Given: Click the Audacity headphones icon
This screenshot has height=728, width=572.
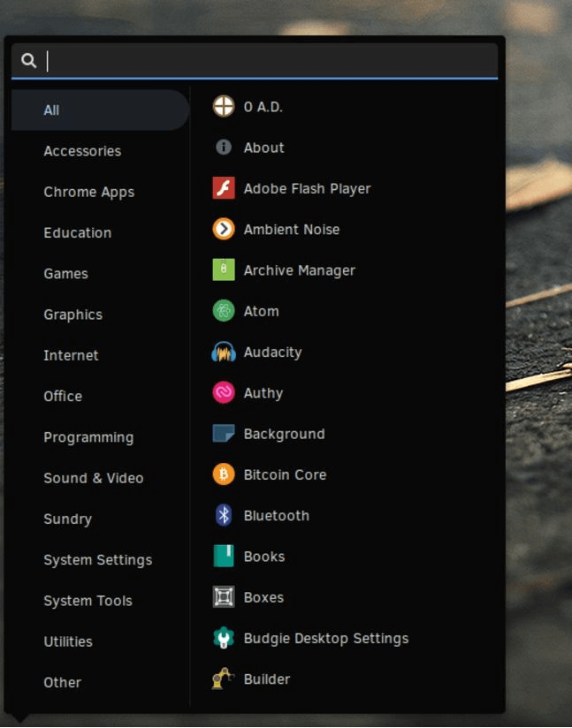Looking at the screenshot, I should 224,353.
